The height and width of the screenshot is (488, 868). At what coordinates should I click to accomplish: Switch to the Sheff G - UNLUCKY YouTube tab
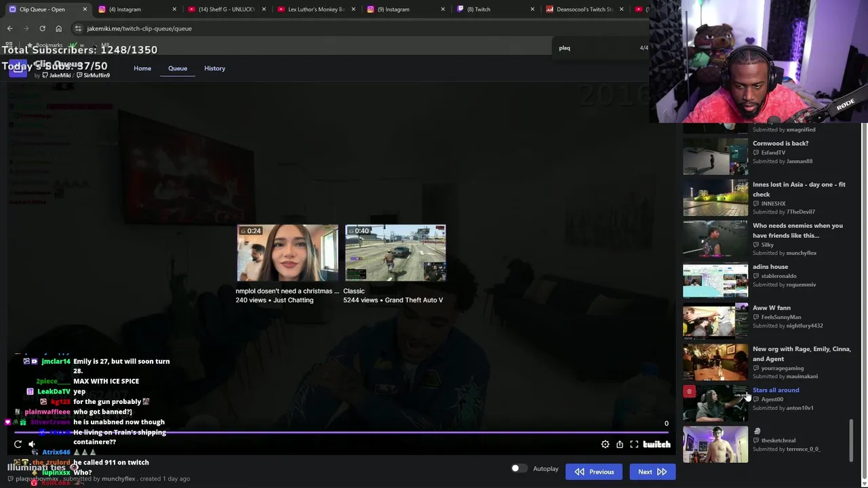226,9
